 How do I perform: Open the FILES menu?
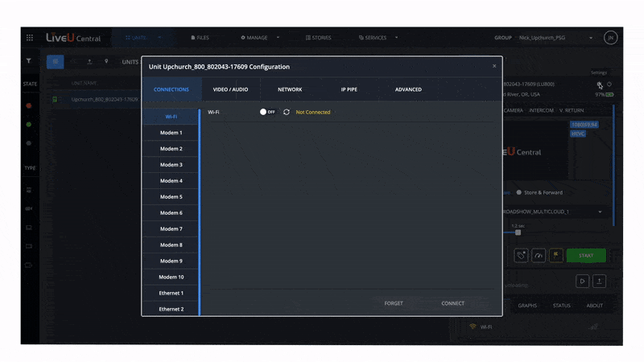[x=200, y=38]
